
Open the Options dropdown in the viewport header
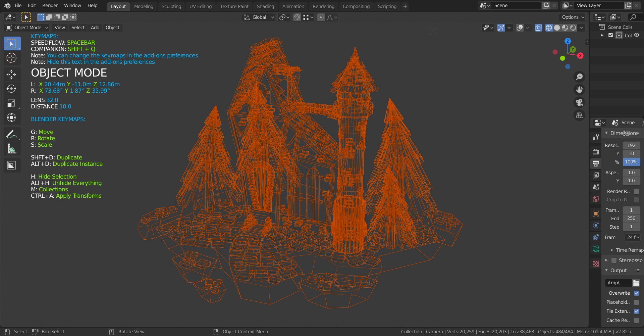click(x=573, y=17)
